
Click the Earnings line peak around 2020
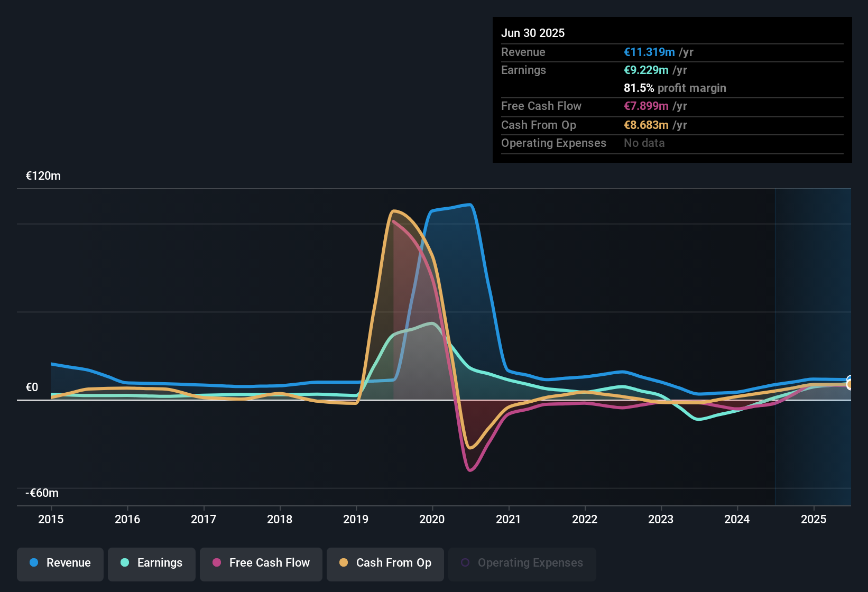pos(432,323)
